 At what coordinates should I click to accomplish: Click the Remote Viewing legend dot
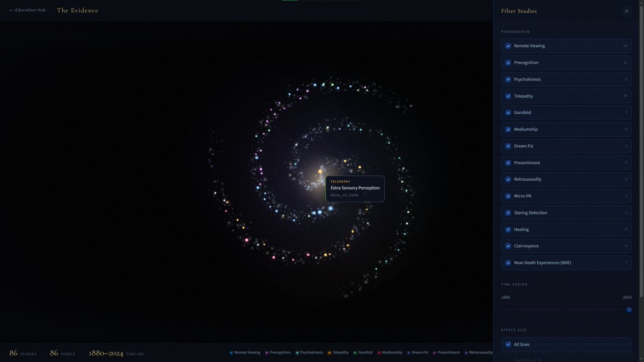(231, 353)
